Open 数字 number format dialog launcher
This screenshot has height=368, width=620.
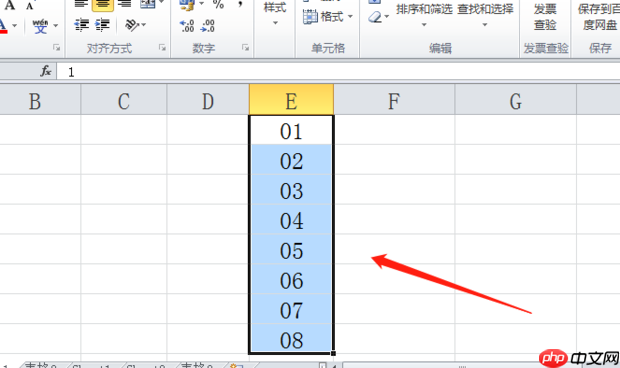(x=246, y=48)
